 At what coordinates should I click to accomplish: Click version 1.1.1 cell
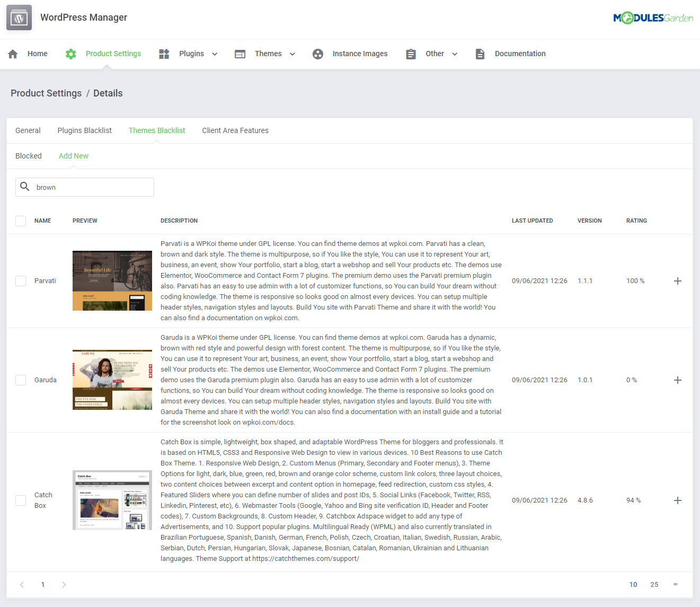click(x=585, y=281)
